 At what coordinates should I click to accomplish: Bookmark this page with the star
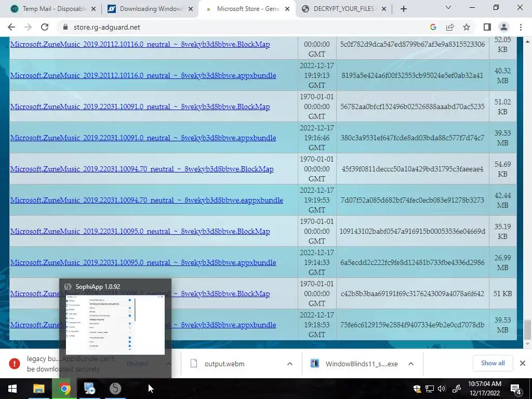coord(467,27)
